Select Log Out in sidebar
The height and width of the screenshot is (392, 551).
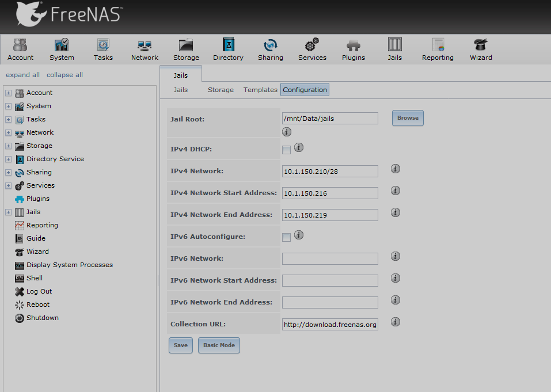point(33,291)
